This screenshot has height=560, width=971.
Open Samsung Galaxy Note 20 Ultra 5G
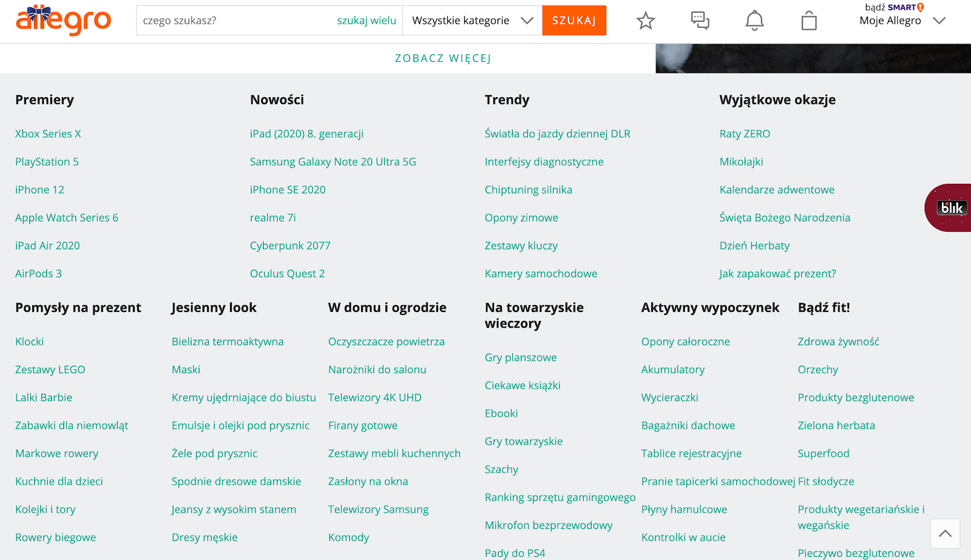click(333, 162)
